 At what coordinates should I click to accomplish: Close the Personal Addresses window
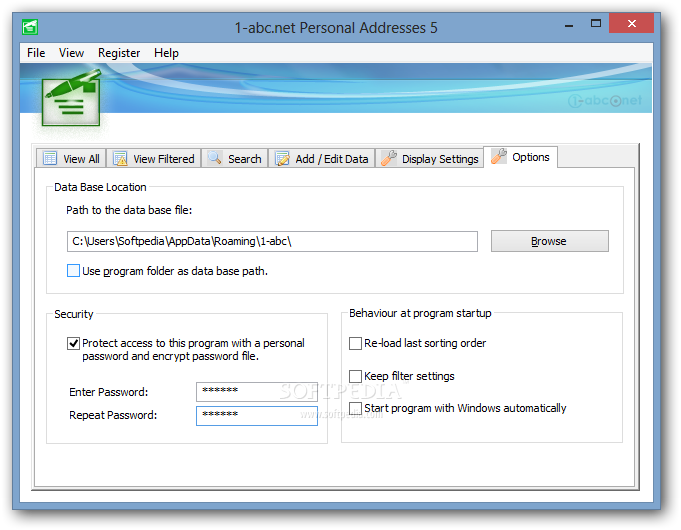pos(631,23)
